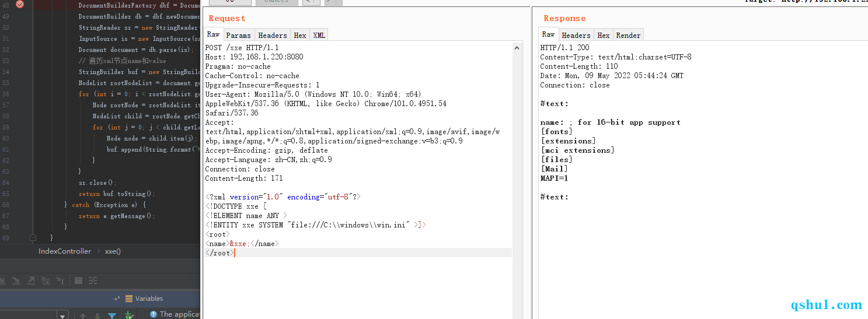
Task: Click the Variables panel icon
Action: (129, 299)
